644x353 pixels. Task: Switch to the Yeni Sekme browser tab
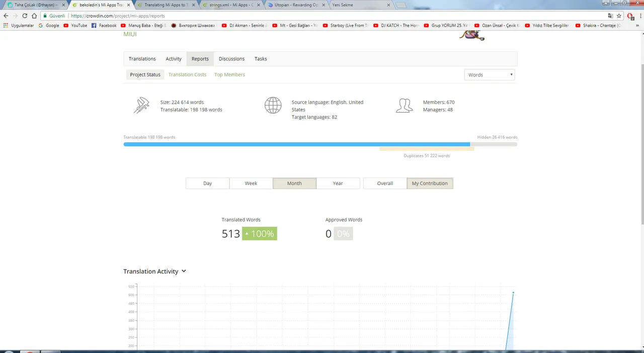(x=360, y=5)
